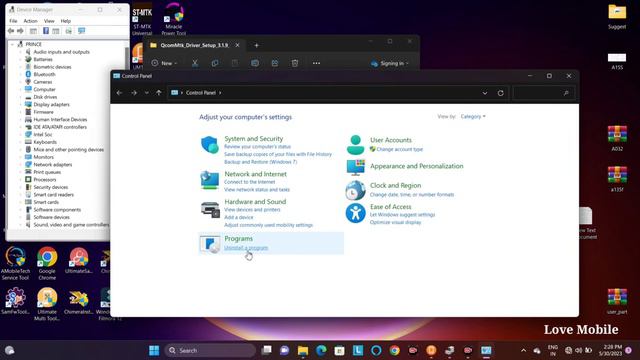This screenshot has width=640, height=360.
Task: Select Processors in Device Manager tree
Action: (x=44, y=180)
